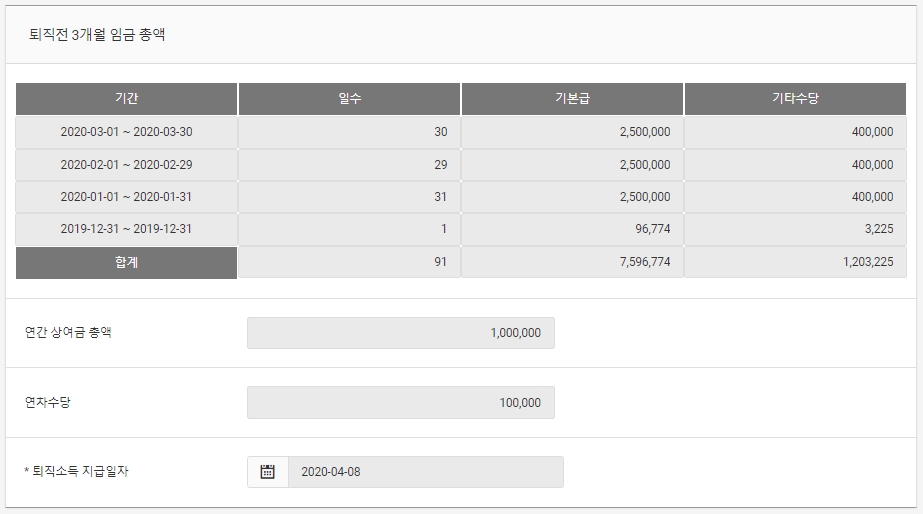923x514 pixels.
Task: Click 기본급 cell for 2020-02 row
Action: click(572, 165)
